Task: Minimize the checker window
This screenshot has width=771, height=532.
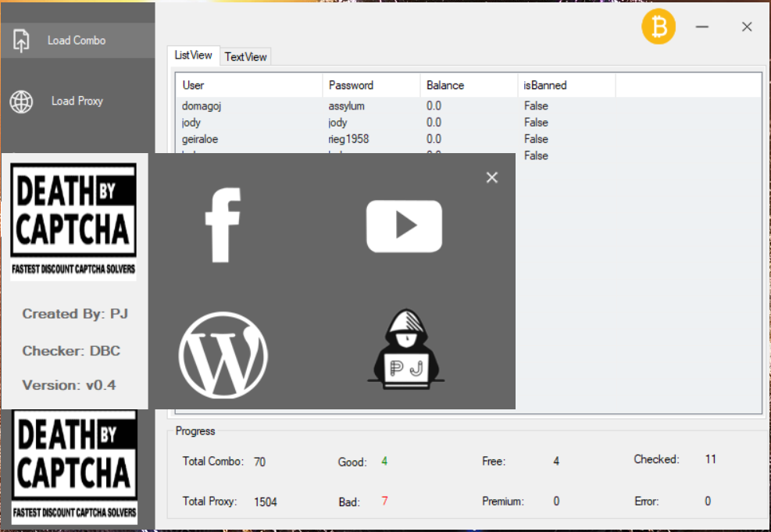Action: point(702,27)
